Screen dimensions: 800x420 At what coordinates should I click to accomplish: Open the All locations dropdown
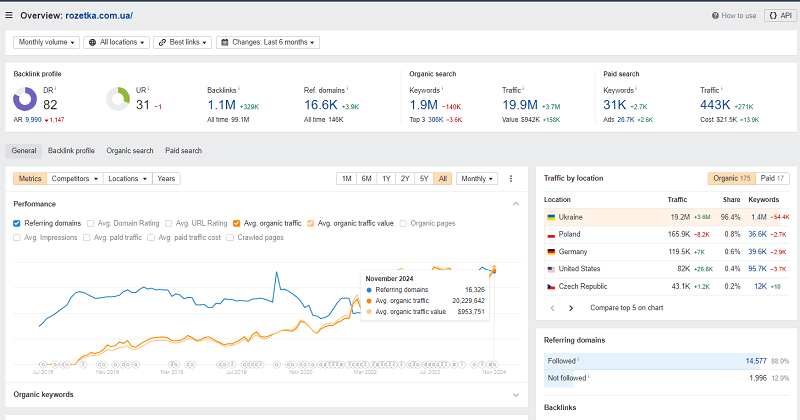pos(116,42)
